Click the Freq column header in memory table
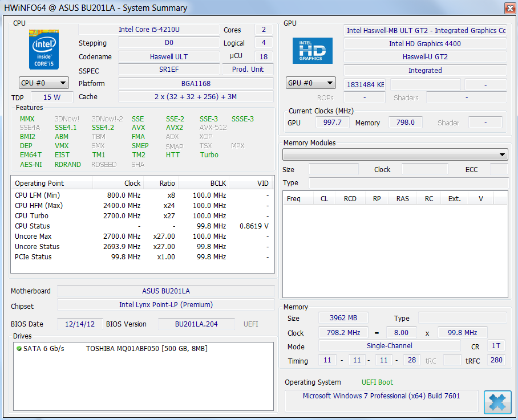This screenshot has width=518, height=420. (x=298, y=199)
